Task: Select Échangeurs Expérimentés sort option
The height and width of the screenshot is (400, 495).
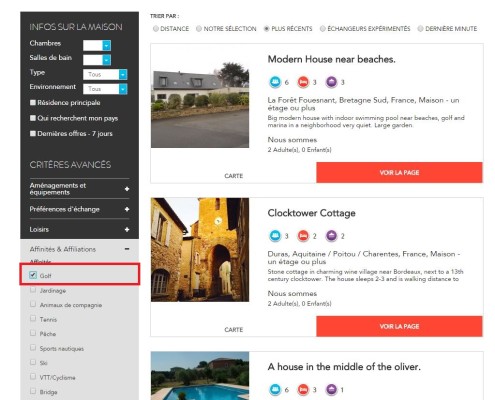Action: point(323,29)
